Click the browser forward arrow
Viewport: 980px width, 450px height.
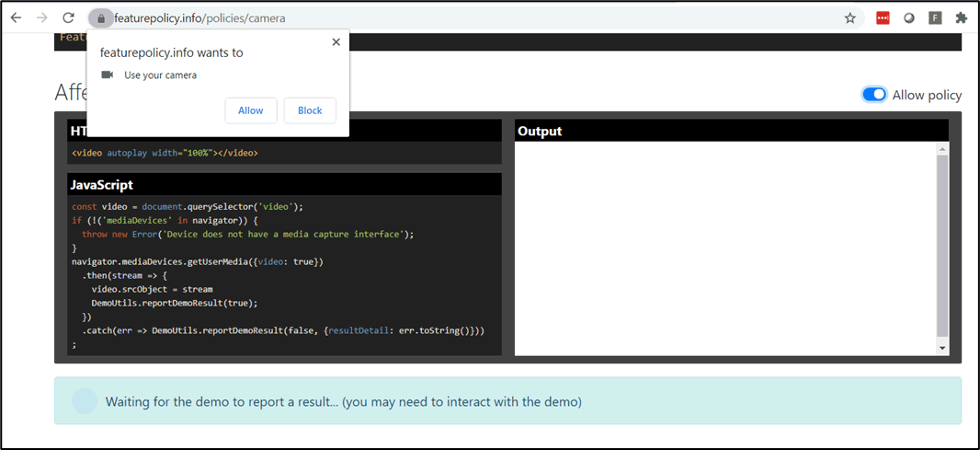coord(41,17)
